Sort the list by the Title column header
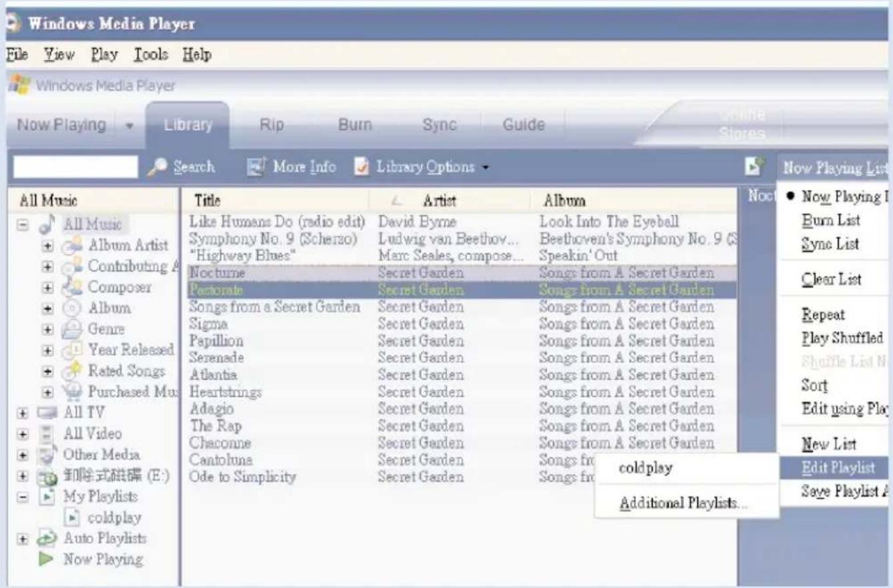Screen dimensions: 893x588 pos(275,200)
